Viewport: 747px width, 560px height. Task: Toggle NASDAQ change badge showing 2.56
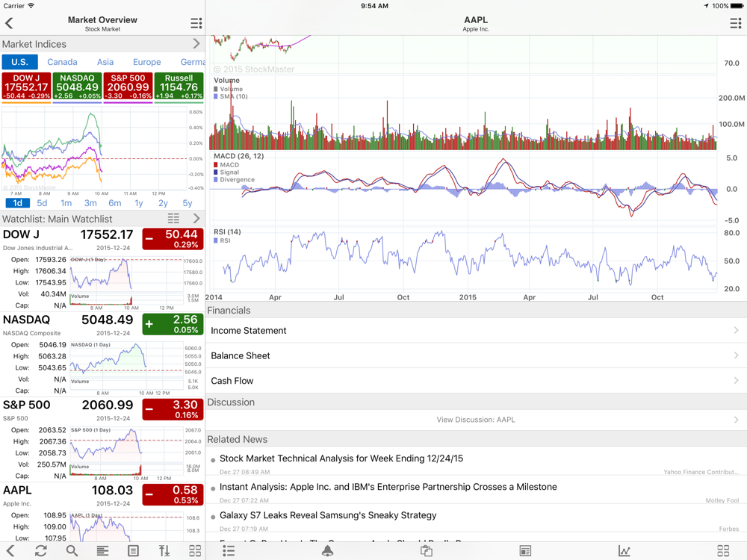coord(173,324)
